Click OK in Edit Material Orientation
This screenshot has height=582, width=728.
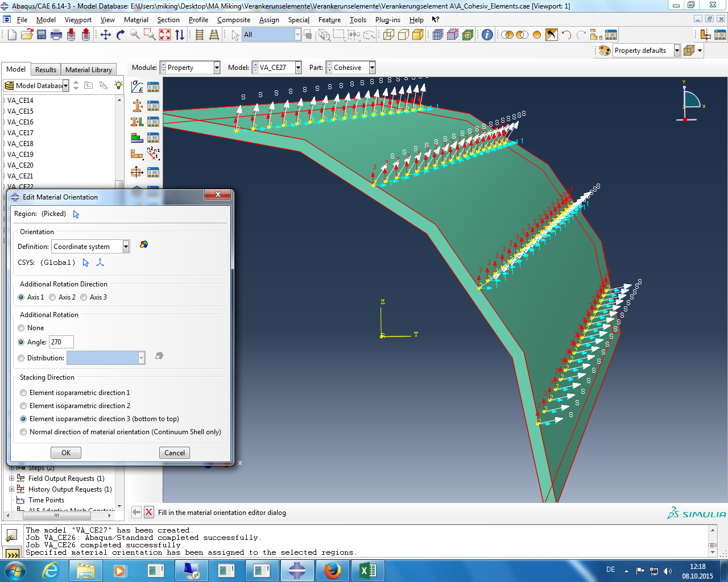(x=66, y=453)
